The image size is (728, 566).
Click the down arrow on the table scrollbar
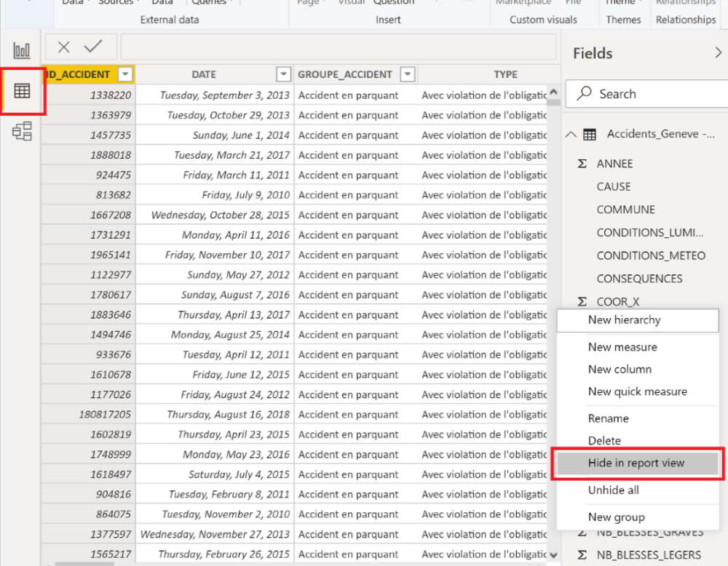coord(552,554)
